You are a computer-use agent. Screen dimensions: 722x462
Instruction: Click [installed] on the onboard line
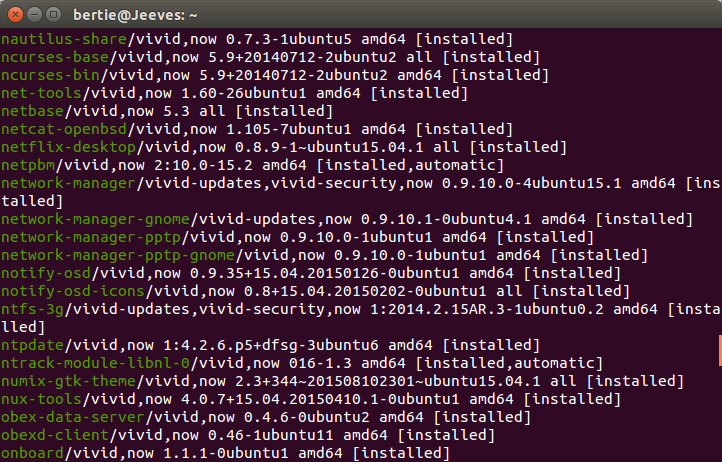coord(401,453)
